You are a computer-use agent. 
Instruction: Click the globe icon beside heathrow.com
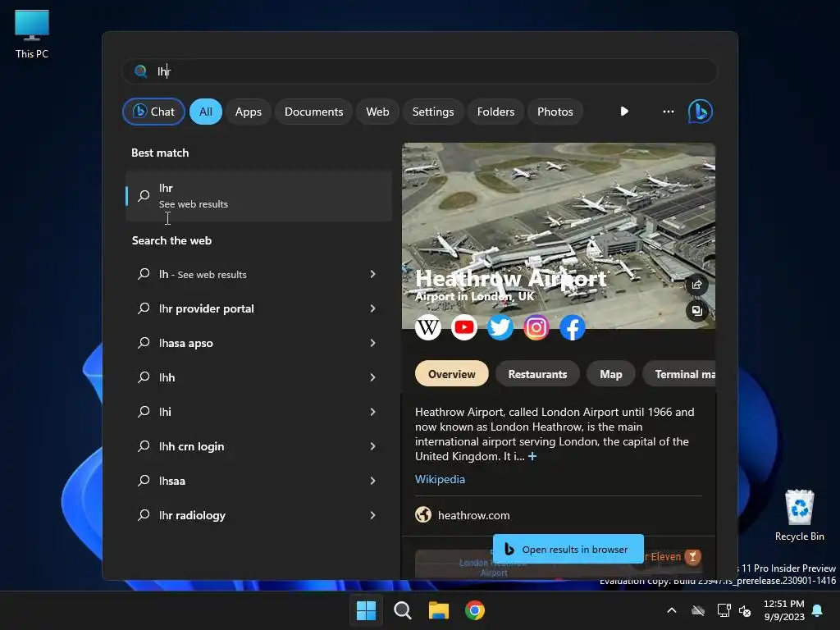[x=423, y=515]
